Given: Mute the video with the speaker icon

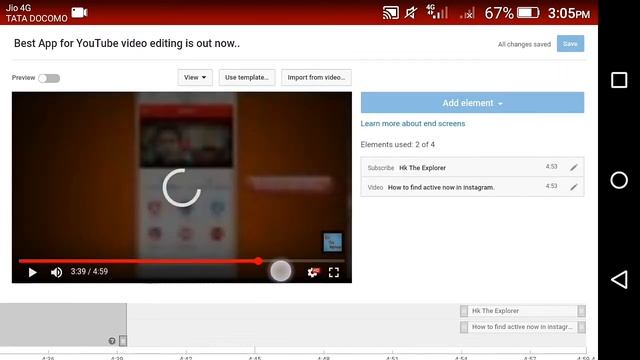Looking at the screenshot, I should 56,272.
